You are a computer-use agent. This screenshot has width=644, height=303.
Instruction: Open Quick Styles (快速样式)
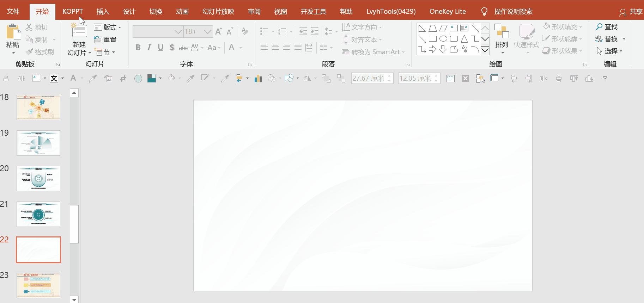[x=527, y=39]
